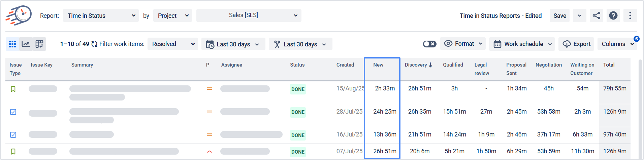Open the scissors Last 30 days range
The height and width of the screenshot is (160, 644).
(x=300, y=44)
